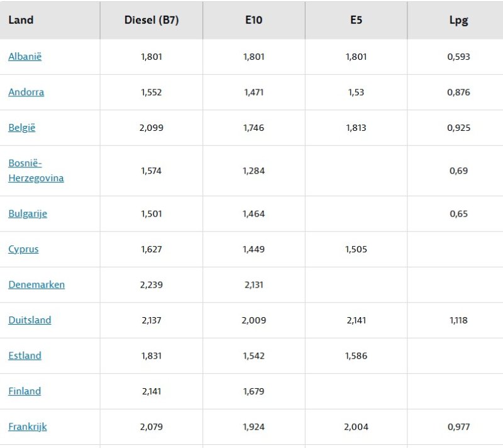Click the E5 column header
Screen dimensions: 503x448
356,20
